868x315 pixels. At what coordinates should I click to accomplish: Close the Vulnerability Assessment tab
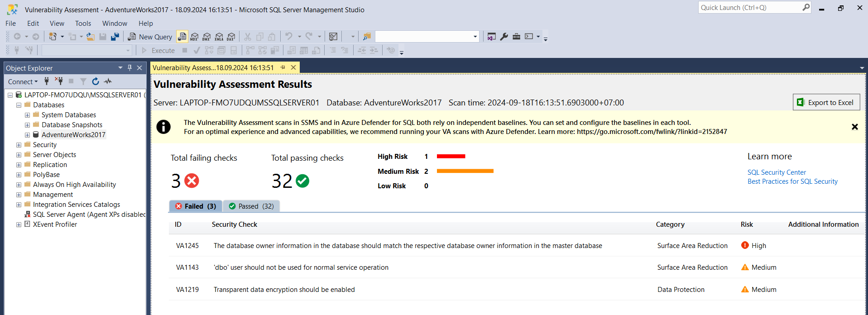pyautogui.click(x=293, y=67)
